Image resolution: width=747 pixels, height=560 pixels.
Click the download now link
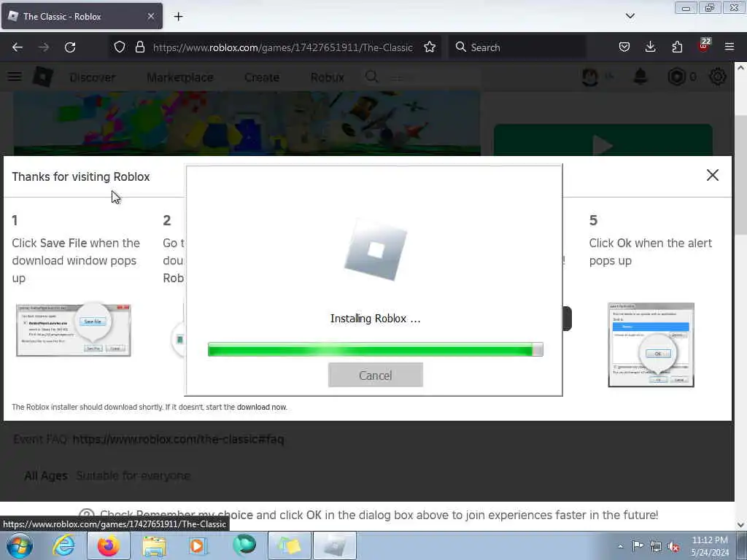tap(262, 407)
